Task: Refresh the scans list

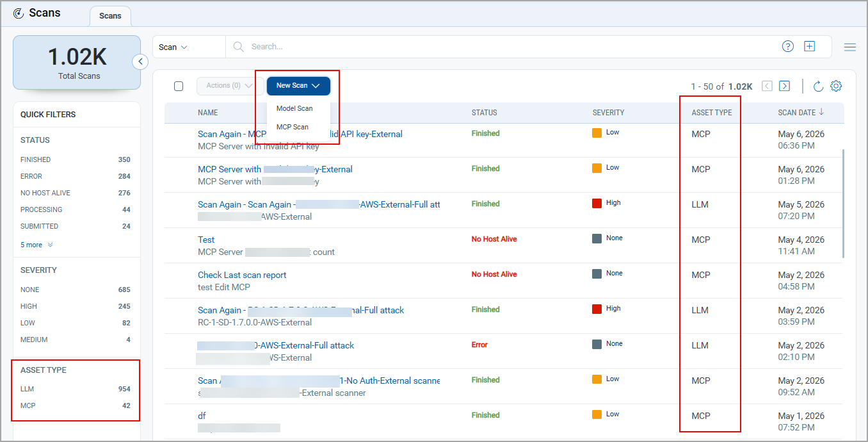Action: pyautogui.click(x=818, y=86)
